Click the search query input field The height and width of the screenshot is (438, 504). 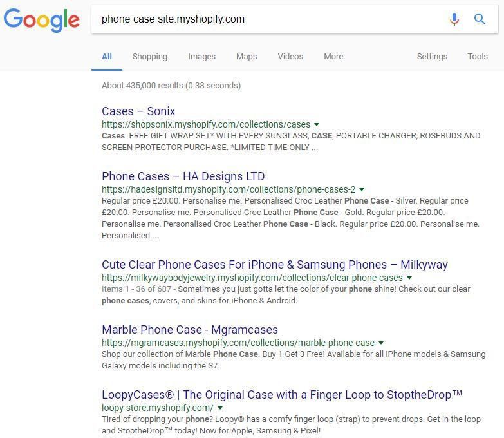point(270,19)
